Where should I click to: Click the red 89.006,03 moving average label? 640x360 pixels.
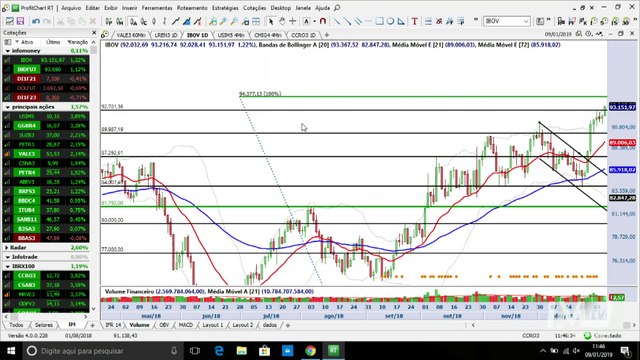[622, 142]
